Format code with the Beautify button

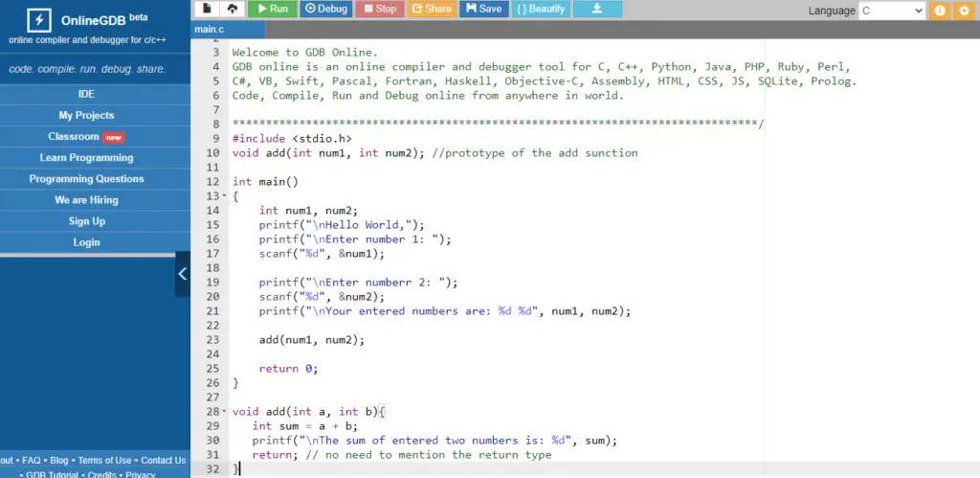click(x=541, y=9)
